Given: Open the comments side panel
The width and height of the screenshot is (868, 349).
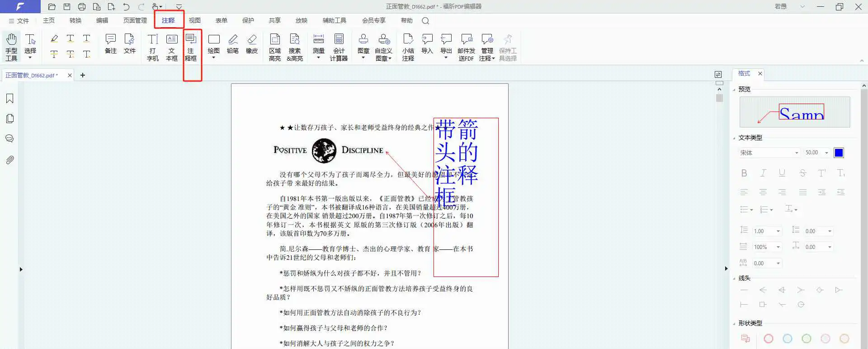Looking at the screenshot, I should 9,139.
